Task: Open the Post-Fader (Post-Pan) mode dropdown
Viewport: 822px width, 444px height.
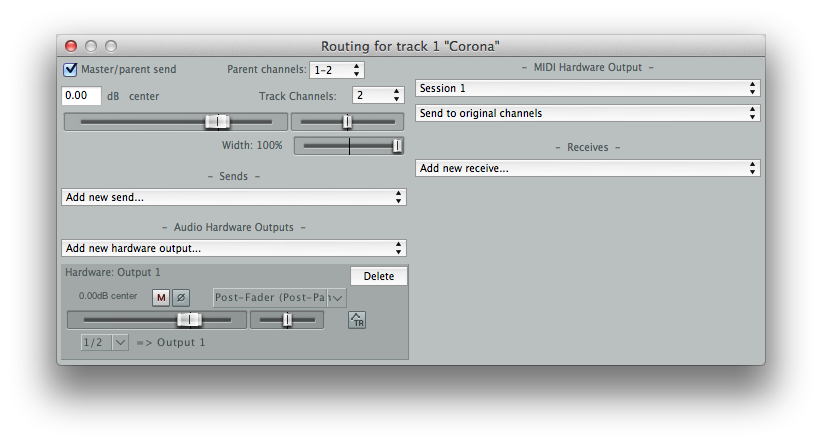Action: 279,298
